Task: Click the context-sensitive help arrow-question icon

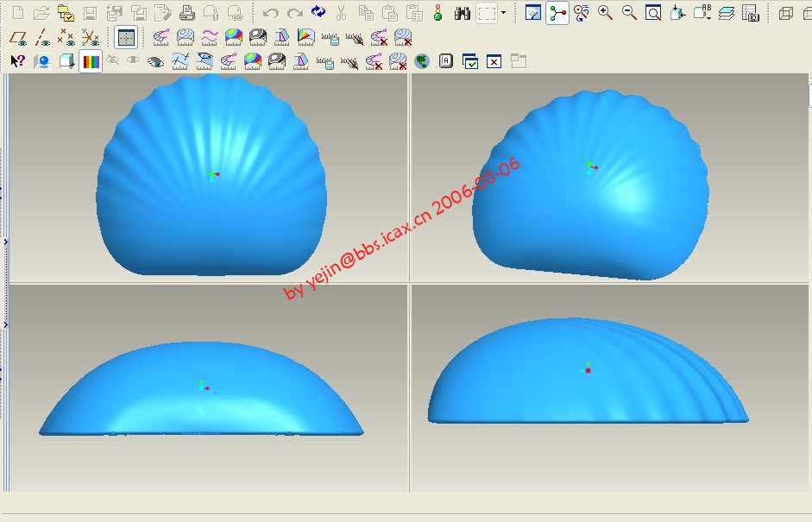Action: point(17,61)
